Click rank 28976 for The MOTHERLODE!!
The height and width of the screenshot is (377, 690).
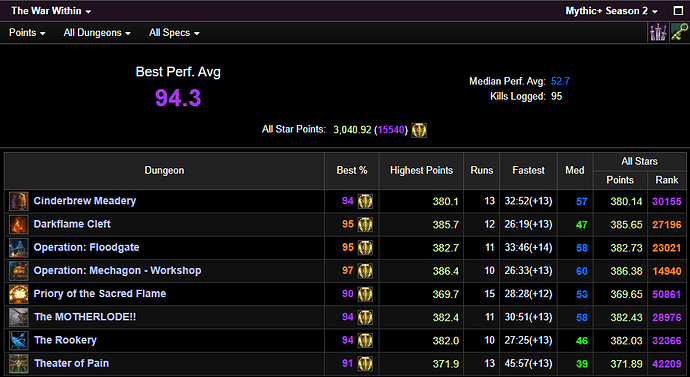click(667, 318)
